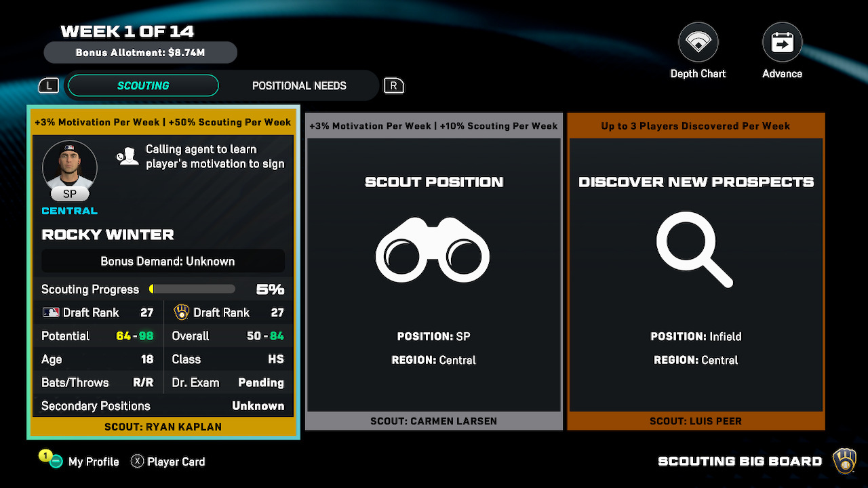Switch to the Positional Needs tab

click(299, 86)
